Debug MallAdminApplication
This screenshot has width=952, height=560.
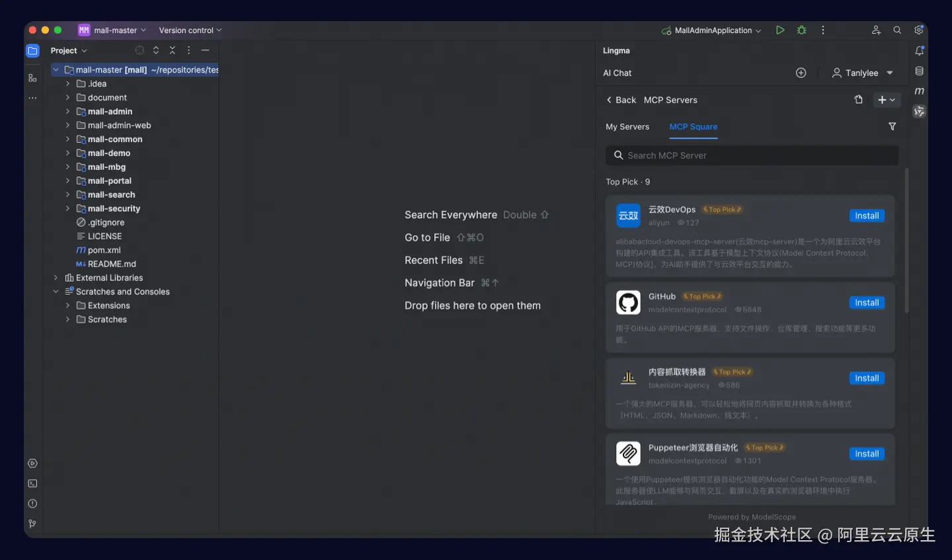point(802,30)
